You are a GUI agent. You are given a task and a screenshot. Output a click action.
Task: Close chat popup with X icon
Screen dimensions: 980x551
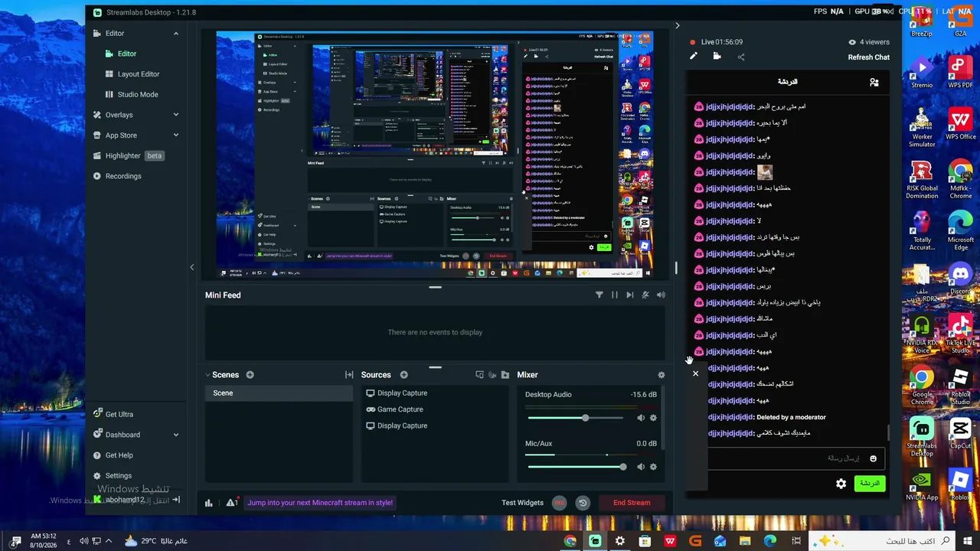tap(695, 373)
